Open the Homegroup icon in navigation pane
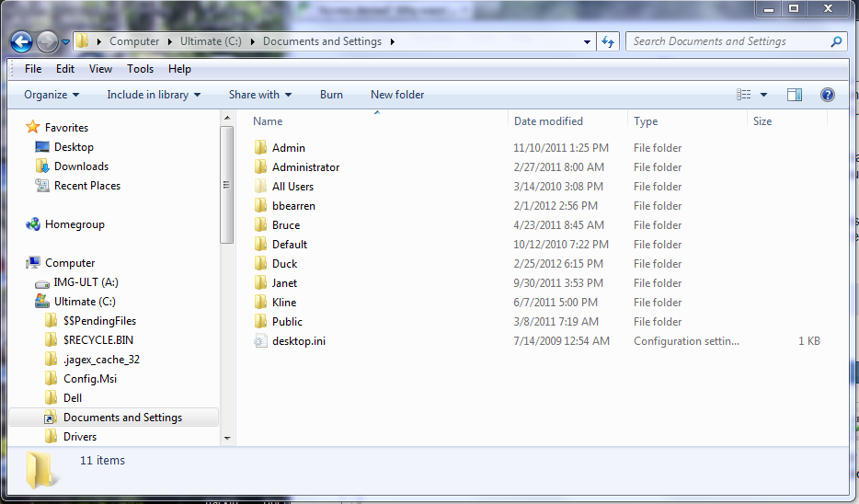This screenshot has width=859, height=504. (33, 224)
